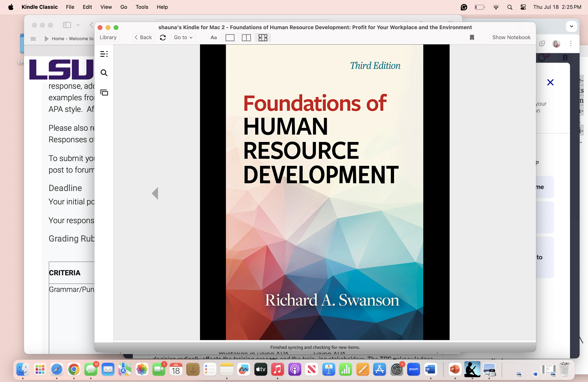Click the book cover image

(324, 192)
